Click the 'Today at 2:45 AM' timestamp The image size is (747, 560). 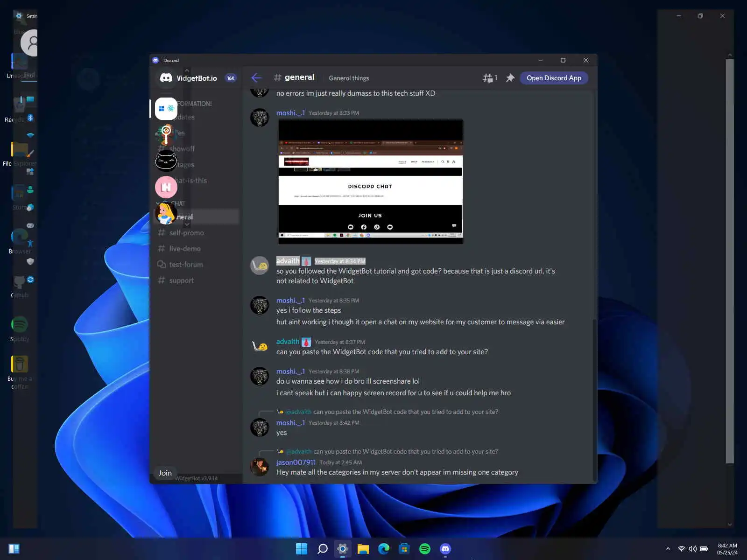(x=341, y=462)
